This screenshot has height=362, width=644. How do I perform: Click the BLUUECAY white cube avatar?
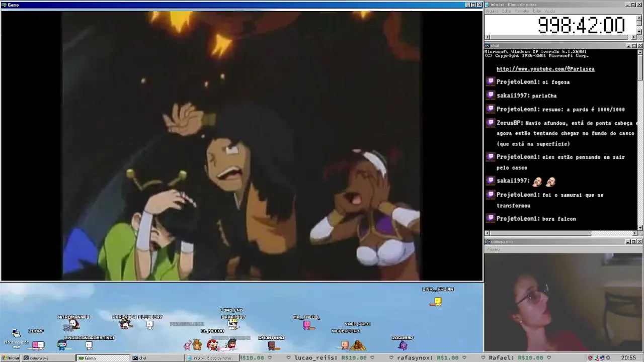click(149, 325)
